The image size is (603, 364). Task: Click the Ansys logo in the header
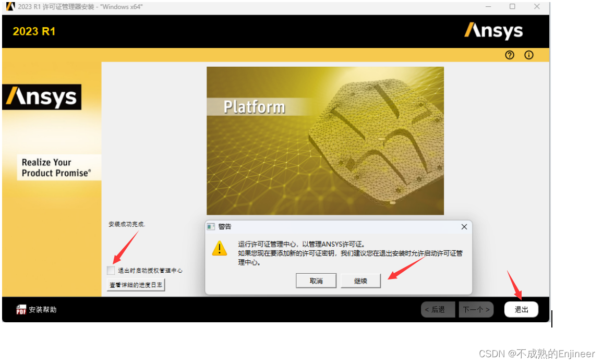(493, 31)
